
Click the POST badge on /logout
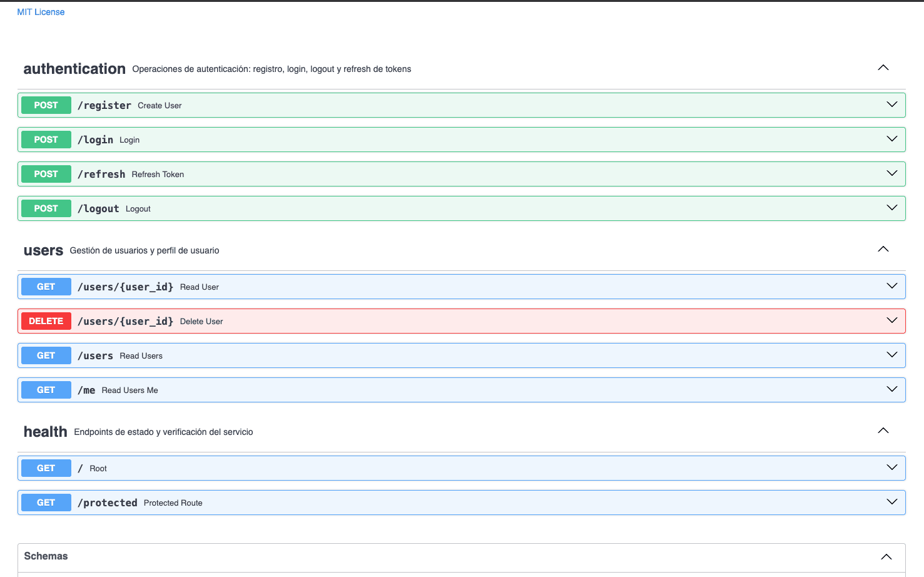click(46, 208)
